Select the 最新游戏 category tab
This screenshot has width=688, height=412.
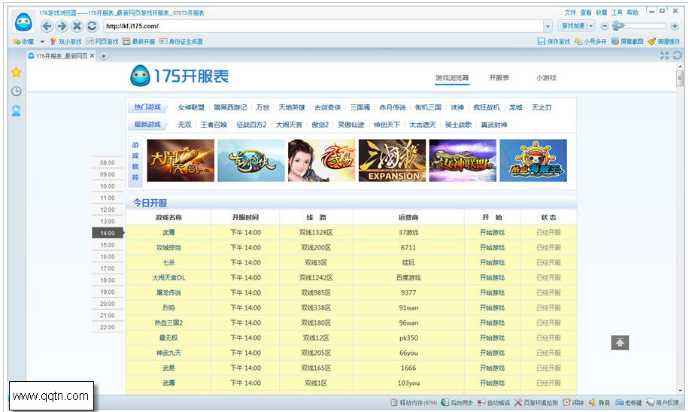(x=147, y=125)
